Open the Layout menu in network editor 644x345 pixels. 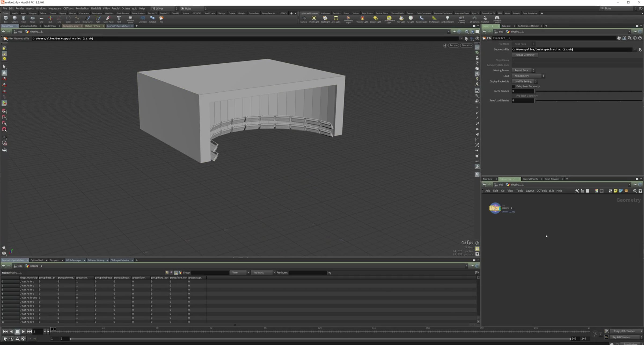tap(530, 191)
